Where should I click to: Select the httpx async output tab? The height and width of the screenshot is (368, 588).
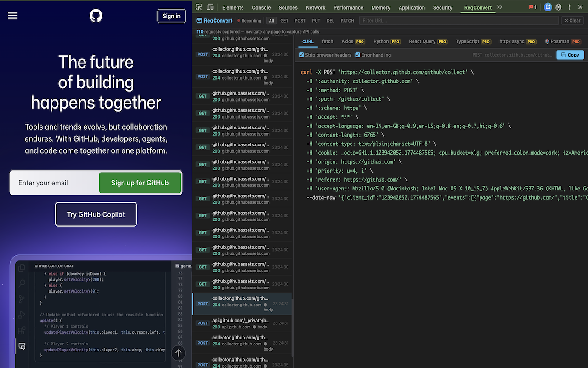tap(517, 41)
